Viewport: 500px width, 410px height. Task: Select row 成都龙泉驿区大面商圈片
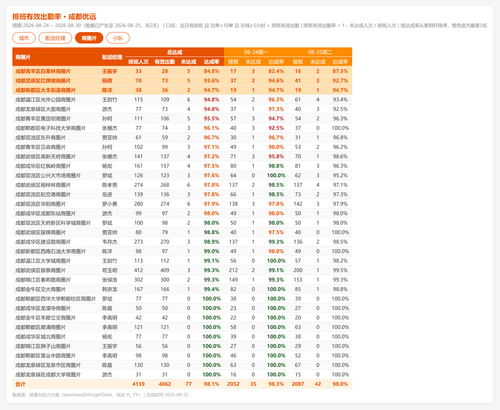point(182,109)
